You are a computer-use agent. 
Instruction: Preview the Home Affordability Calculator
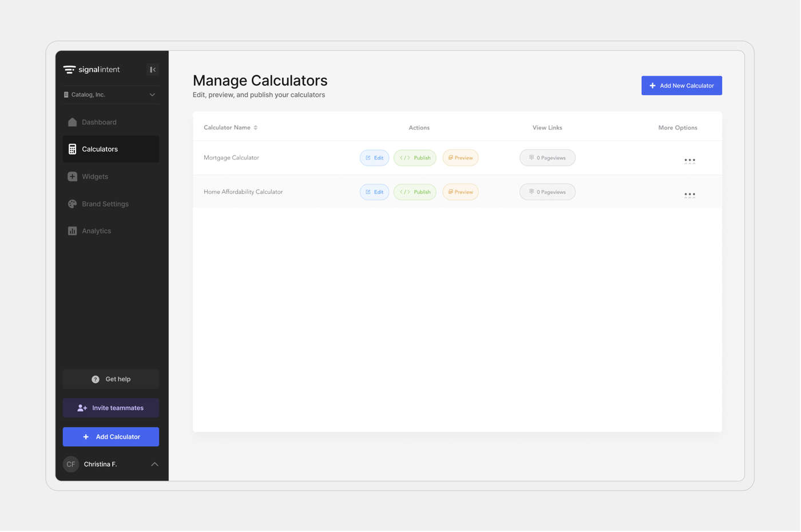[x=461, y=192]
